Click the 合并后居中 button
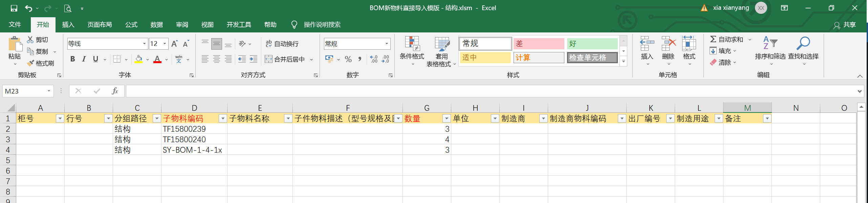The height and width of the screenshot is (203, 868). [x=285, y=59]
